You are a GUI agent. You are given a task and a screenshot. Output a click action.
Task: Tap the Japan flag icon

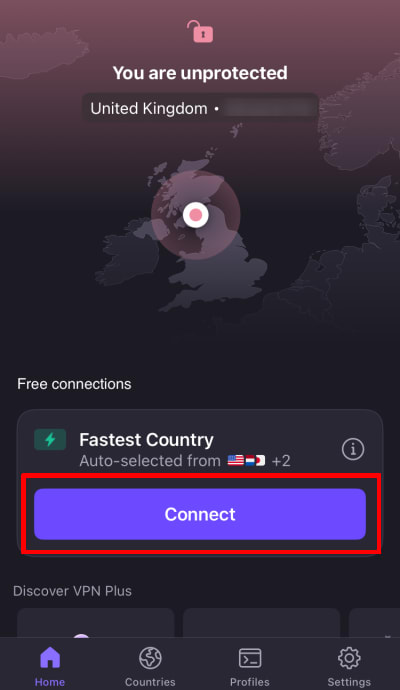pyautogui.click(x=261, y=461)
